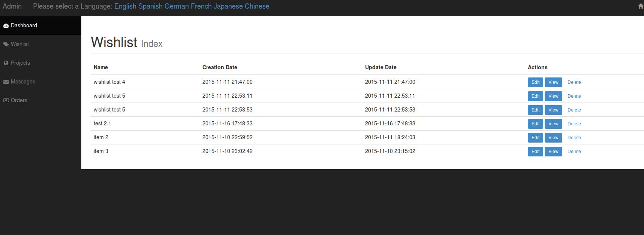The width and height of the screenshot is (644, 235).
Task: Click the Actions column header
Action: (538, 67)
